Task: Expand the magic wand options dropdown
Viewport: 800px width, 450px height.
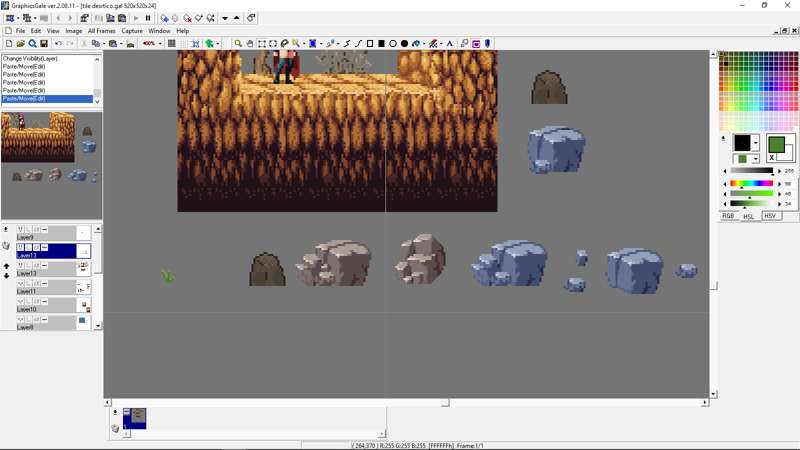Action: click(x=304, y=44)
